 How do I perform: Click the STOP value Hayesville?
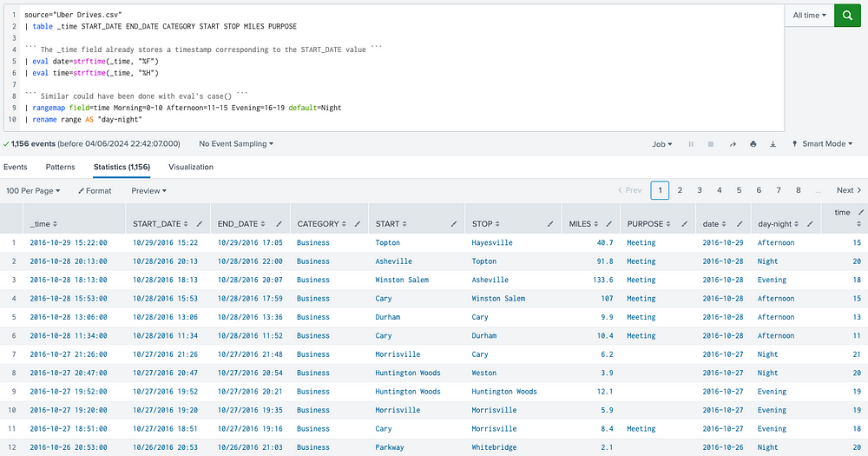(x=492, y=242)
